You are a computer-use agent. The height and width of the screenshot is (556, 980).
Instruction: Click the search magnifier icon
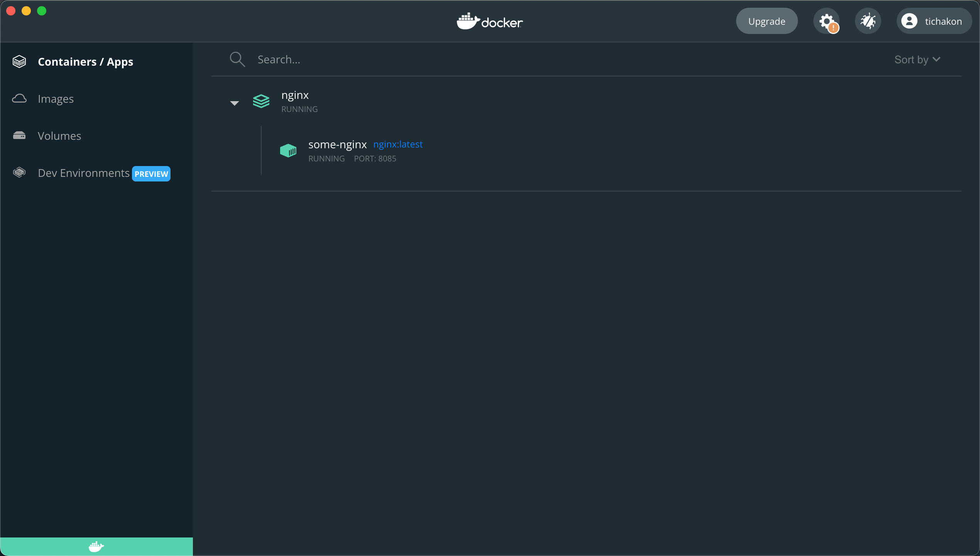tap(238, 59)
